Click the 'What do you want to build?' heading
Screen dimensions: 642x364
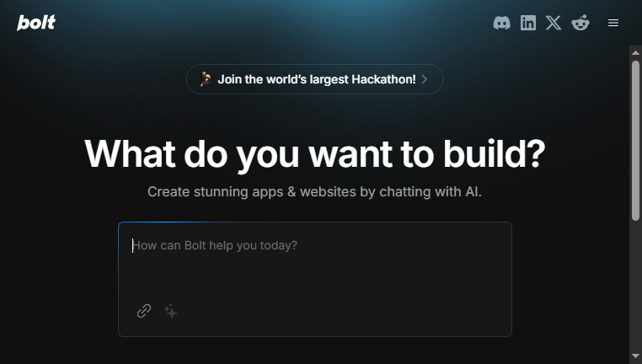click(315, 154)
